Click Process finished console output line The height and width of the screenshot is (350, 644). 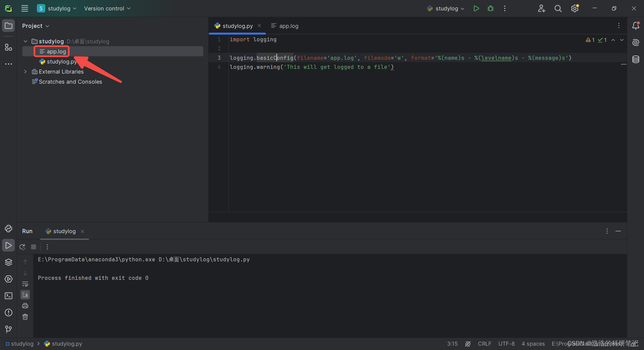[x=93, y=278]
